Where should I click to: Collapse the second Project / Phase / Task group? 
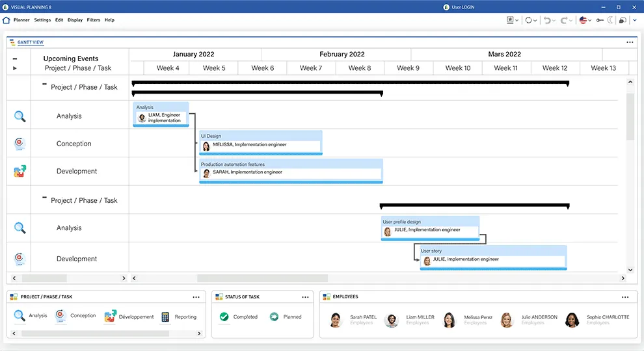pyautogui.click(x=44, y=198)
